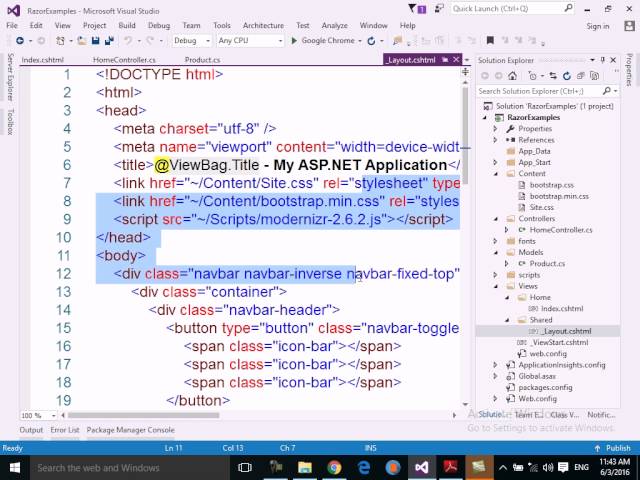Collapse the Controllers folder
This screenshot has width=640, height=480.
coord(496,219)
